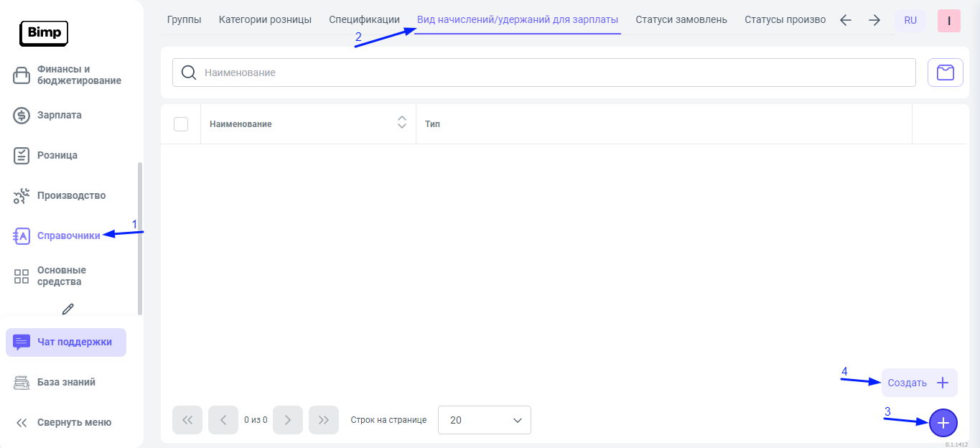The height and width of the screenshot is (448, 980).
Task: Open the archive box icon beside search
Action: point(946,73)
